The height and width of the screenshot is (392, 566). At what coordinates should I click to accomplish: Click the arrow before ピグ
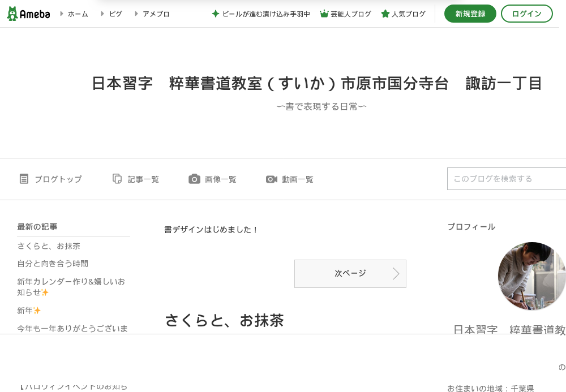click(x=102, y=14)
